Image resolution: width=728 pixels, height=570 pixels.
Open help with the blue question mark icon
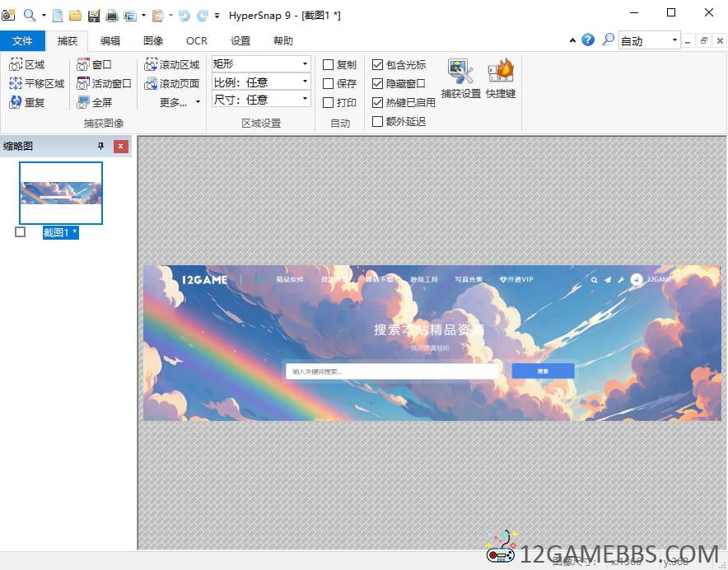tap(588, 40)
